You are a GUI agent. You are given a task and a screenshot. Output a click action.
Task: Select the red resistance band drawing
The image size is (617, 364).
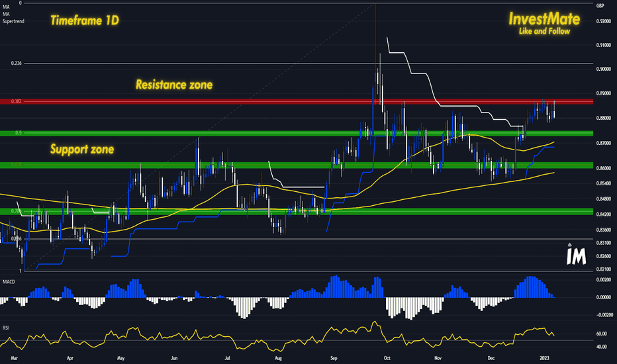click(297, 101)
